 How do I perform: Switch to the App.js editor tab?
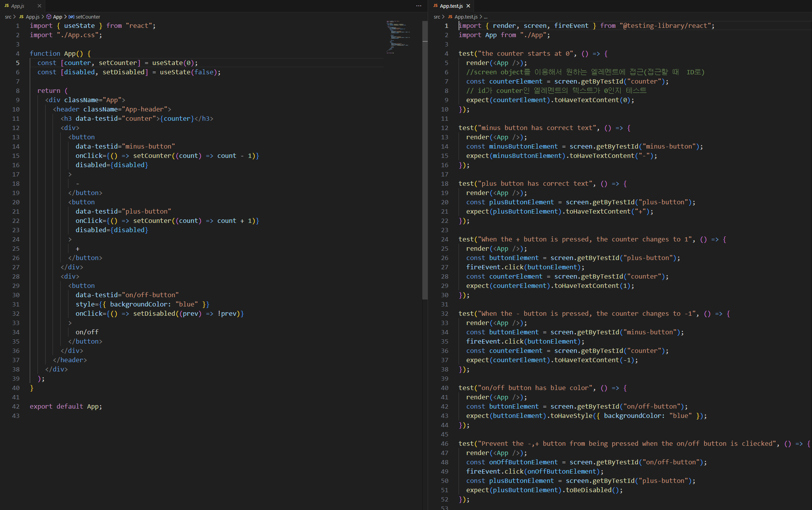click(x=22, y=6)
